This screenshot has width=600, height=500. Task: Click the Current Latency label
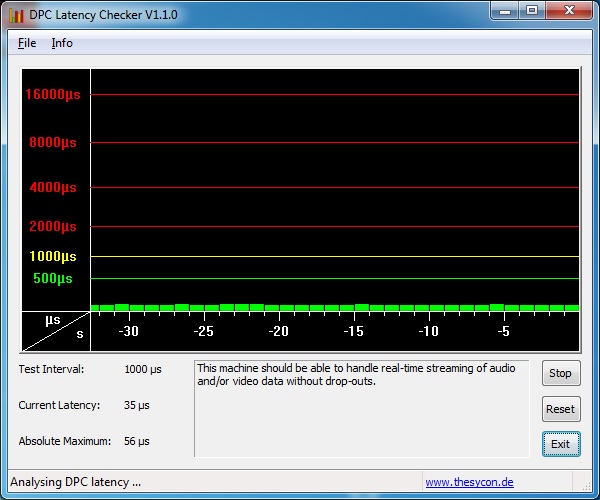coord(59,405)
